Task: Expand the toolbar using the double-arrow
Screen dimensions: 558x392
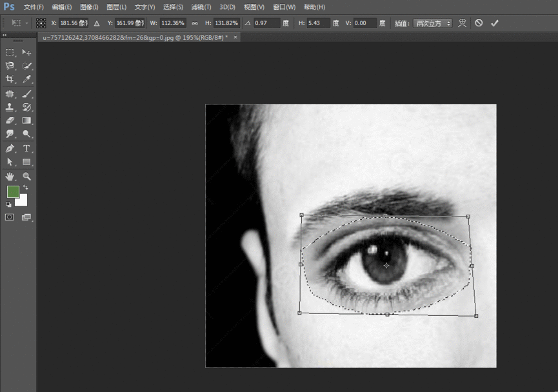Action: pos(5,35)
